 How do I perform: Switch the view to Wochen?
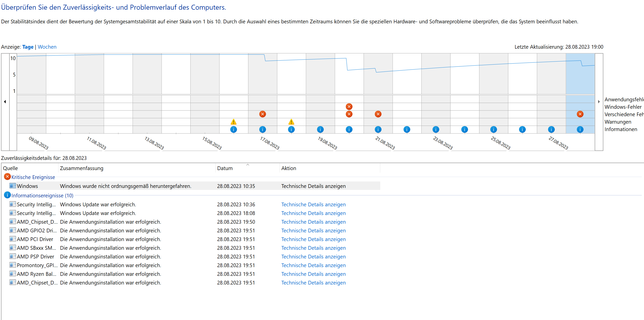pos(47,47)
